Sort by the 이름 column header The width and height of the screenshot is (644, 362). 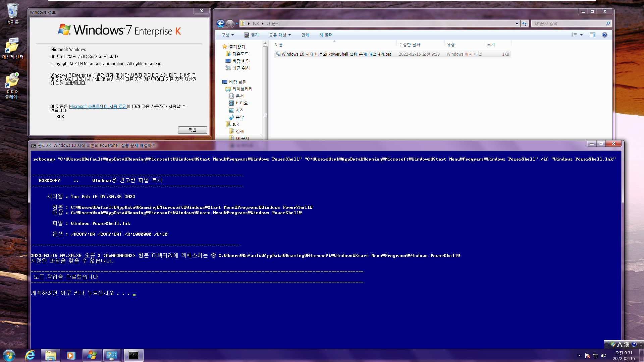click(x=335, y=45)
